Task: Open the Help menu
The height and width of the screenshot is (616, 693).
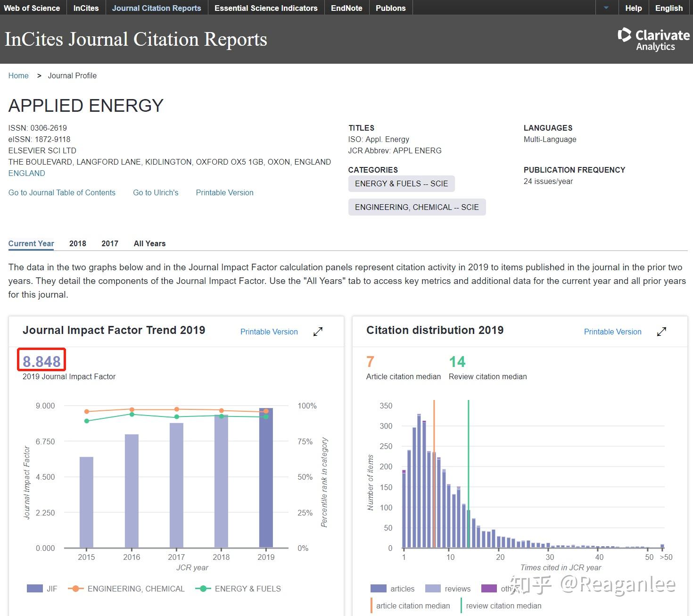Action: click(633, 8)
